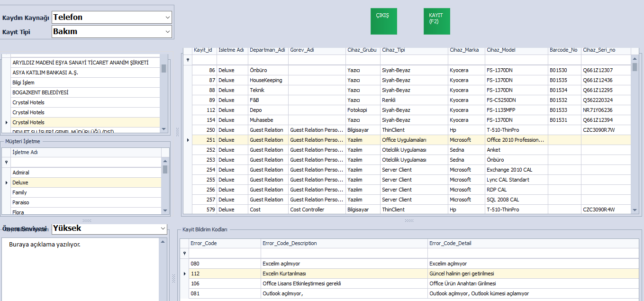Viewport: 644px width, 301px height.
Task: Click the filter row icon in the device records grid
Action: [188, 60]
